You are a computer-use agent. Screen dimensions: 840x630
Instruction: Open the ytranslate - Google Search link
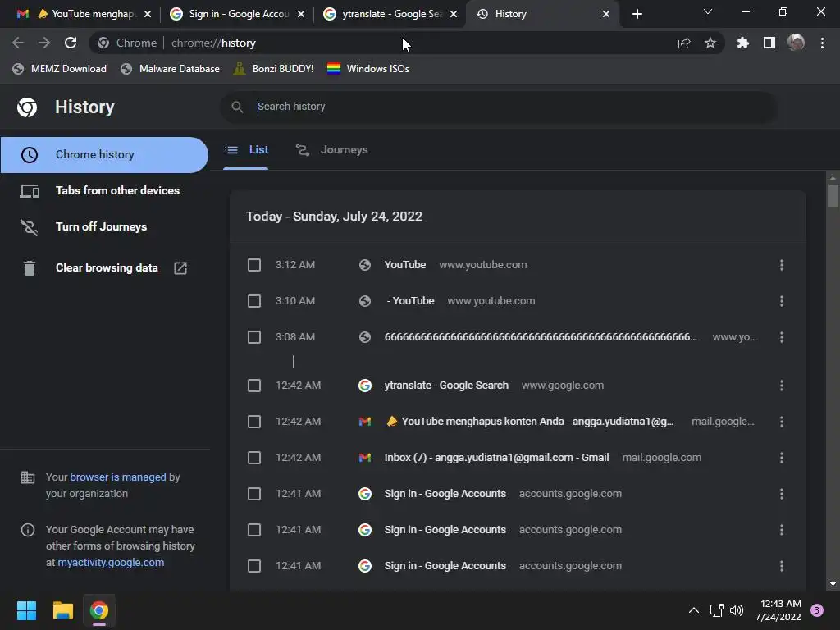[x=446, y=386]
